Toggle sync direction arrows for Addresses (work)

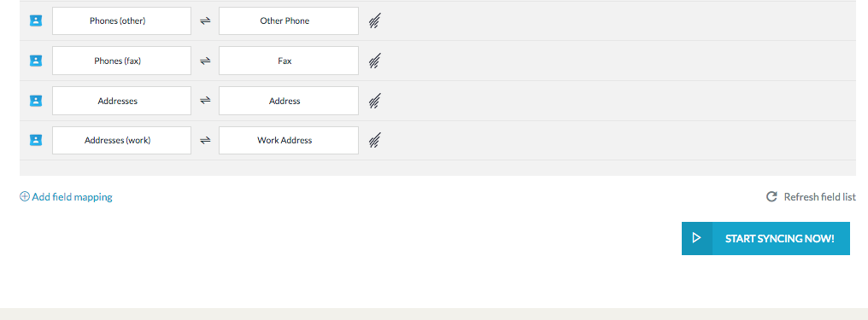pyautogui.click(x=205, y=141)
